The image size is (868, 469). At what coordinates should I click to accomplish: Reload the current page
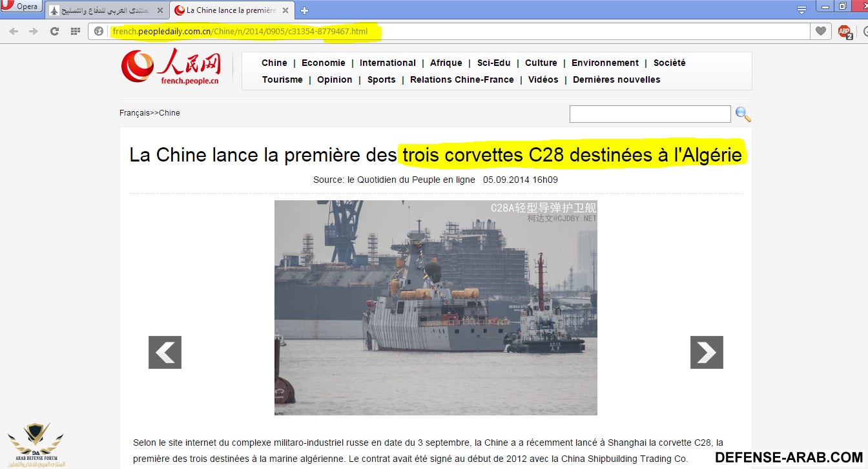(54, 31)
